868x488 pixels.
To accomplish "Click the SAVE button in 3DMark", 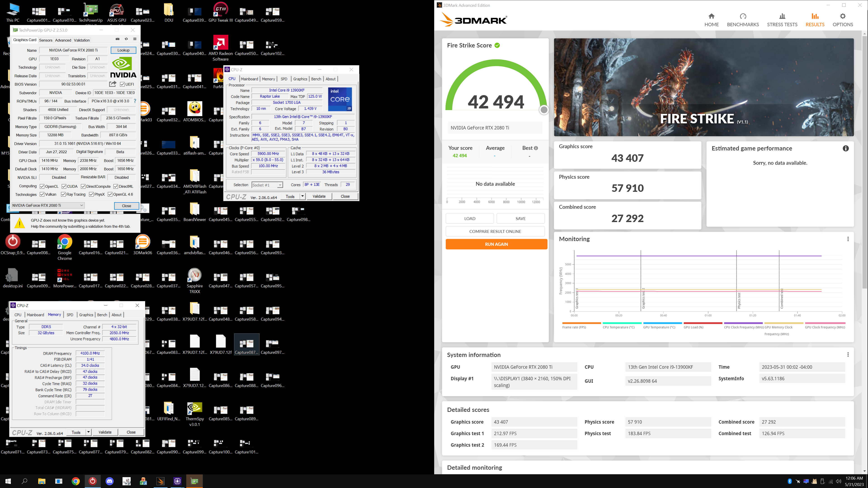I will (x=520, y=218).
